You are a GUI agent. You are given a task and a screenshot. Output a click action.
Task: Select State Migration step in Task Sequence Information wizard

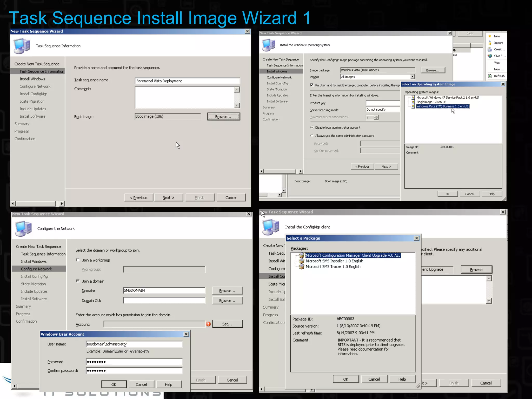[x=32, y=102]
